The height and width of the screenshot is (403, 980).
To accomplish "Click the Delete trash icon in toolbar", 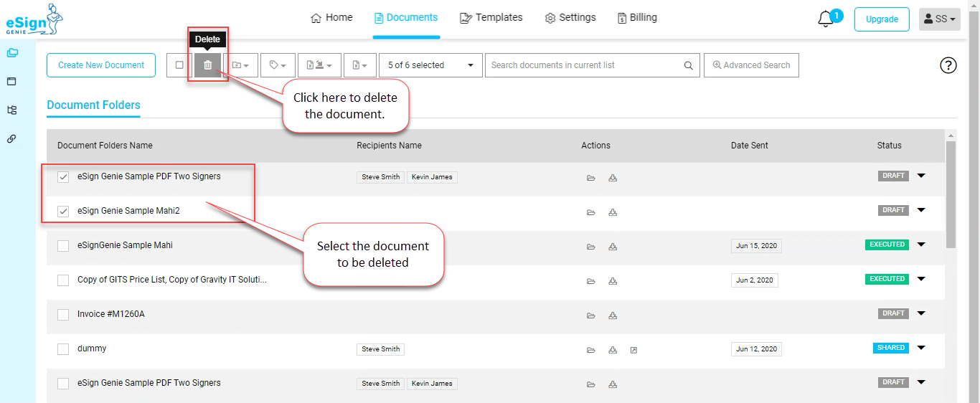I will click(x=207, y=65).
